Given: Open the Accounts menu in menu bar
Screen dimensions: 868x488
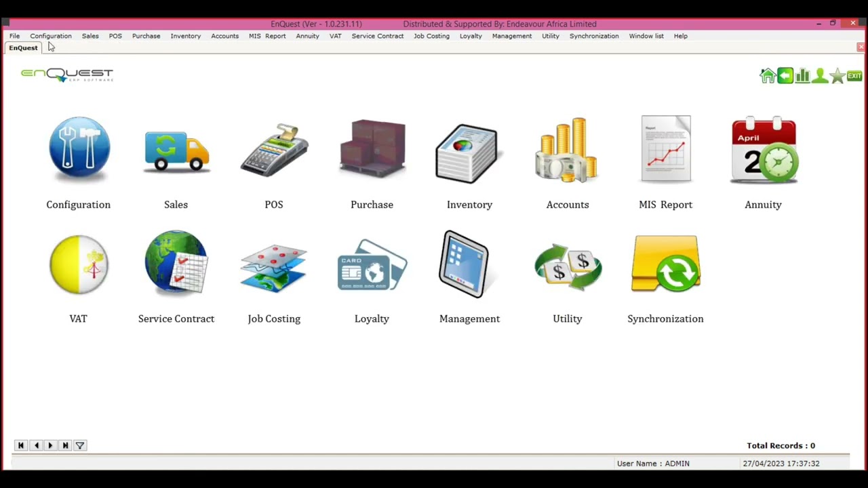Looking at the screenshot, I should 225,36.
